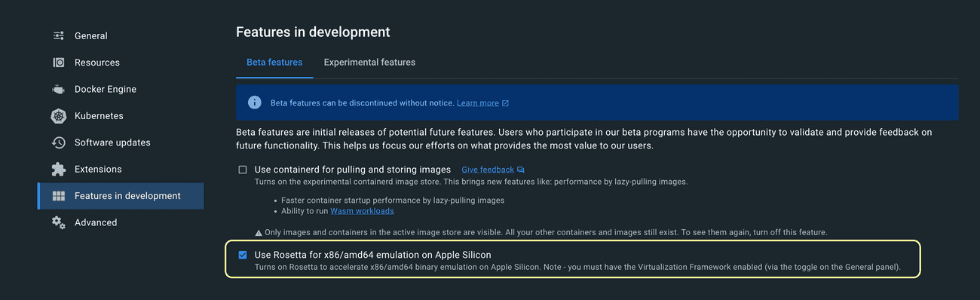Open the Learn more link

coord(477,103)
